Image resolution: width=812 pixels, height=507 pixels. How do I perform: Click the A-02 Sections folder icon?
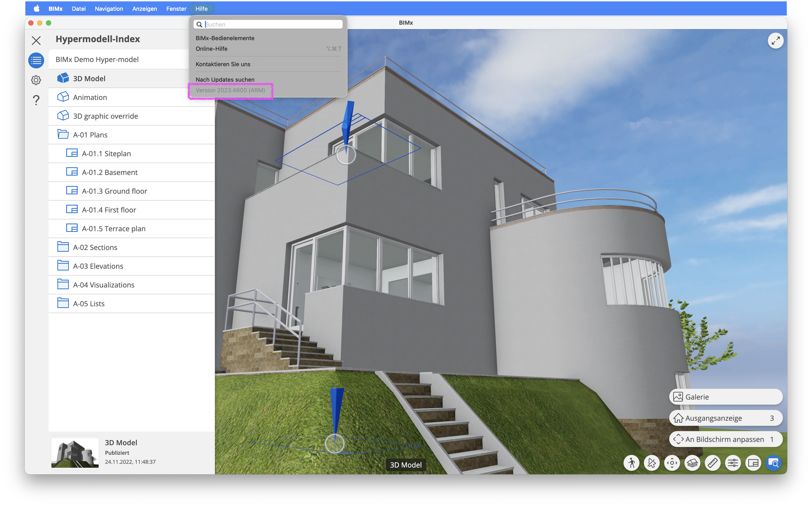[x=63, y=247]
